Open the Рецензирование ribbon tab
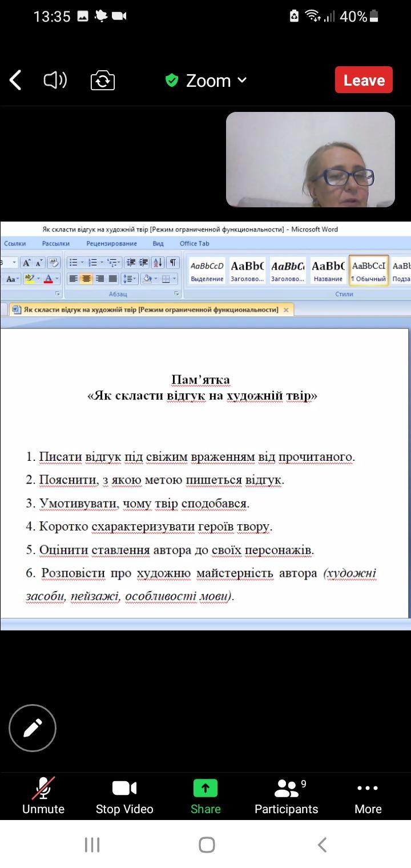Image resolution: width=411 pixels, height=868 pixels. point(112,243)
